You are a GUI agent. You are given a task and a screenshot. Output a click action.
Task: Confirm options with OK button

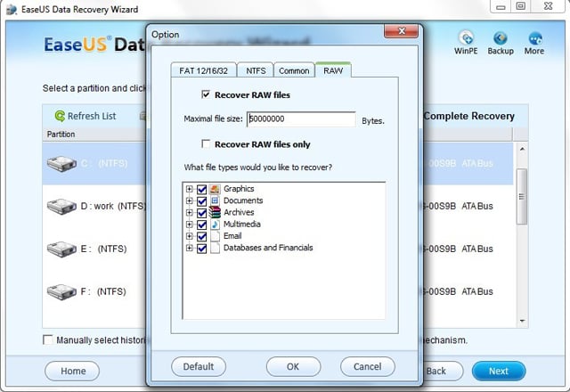293,366
